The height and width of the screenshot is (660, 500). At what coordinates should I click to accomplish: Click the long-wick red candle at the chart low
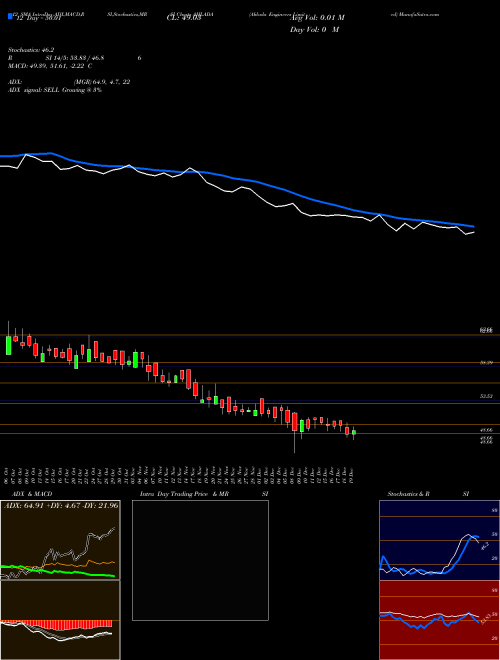(295, 422)
